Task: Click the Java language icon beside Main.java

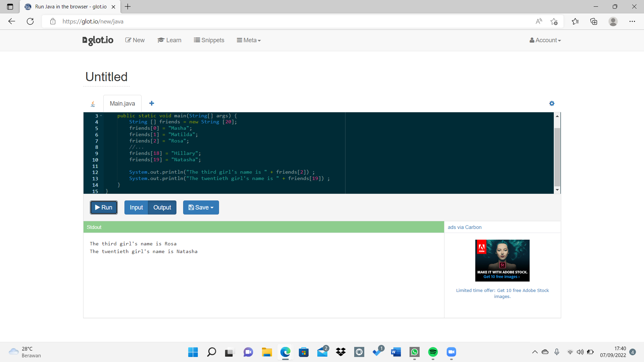Action: [93, 103]
